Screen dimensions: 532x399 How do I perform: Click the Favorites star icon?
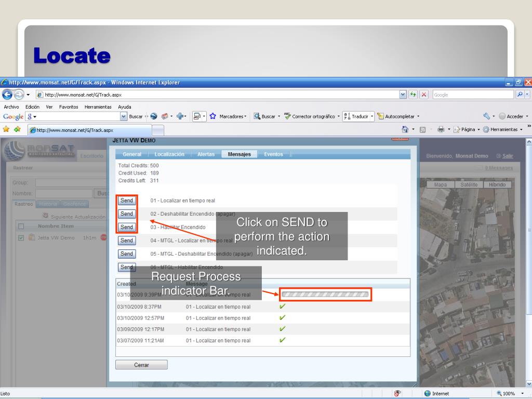coord(6,129)
